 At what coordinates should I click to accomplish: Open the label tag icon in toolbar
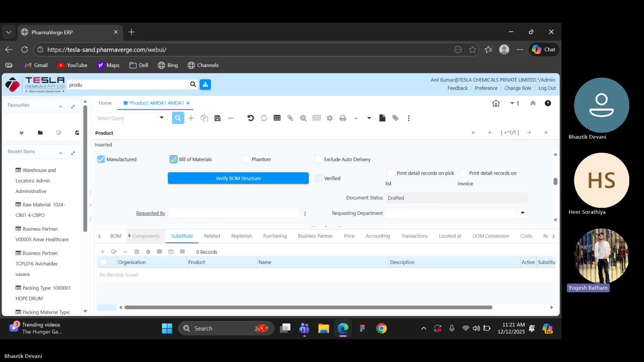(x=395, y=118)
